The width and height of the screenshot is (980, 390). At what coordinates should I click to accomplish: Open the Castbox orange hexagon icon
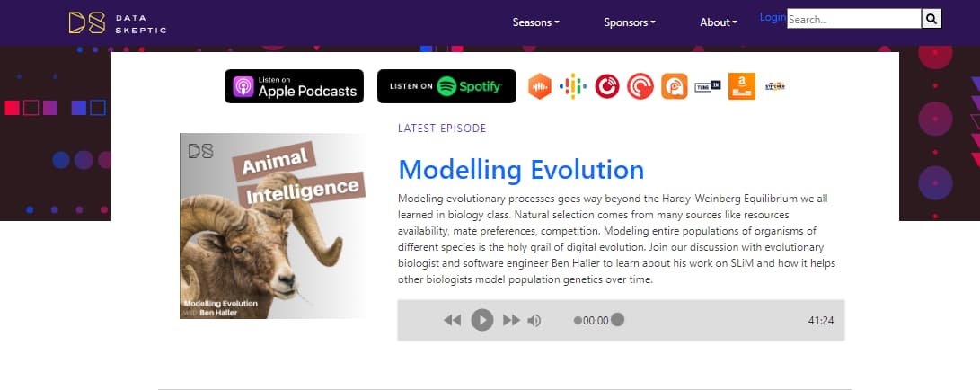pyautogui.click(x=539, y=86)
